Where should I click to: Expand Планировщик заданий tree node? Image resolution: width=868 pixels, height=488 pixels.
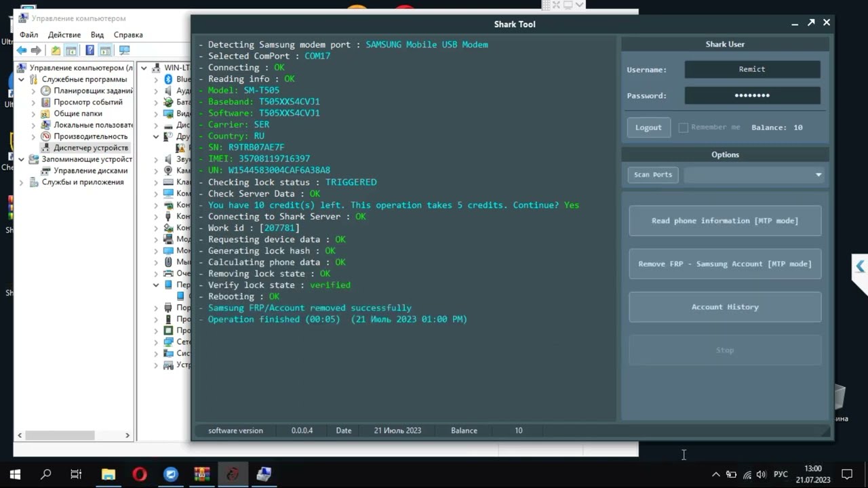click(34, 91)
